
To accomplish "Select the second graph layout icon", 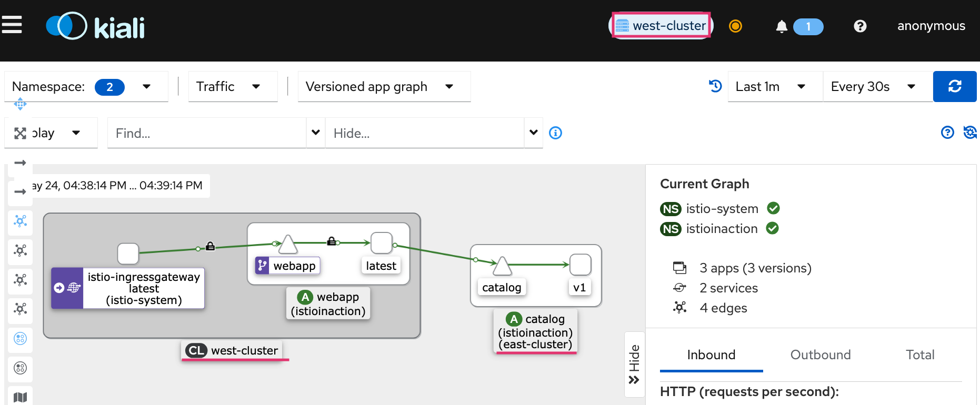I will (20, 250).
